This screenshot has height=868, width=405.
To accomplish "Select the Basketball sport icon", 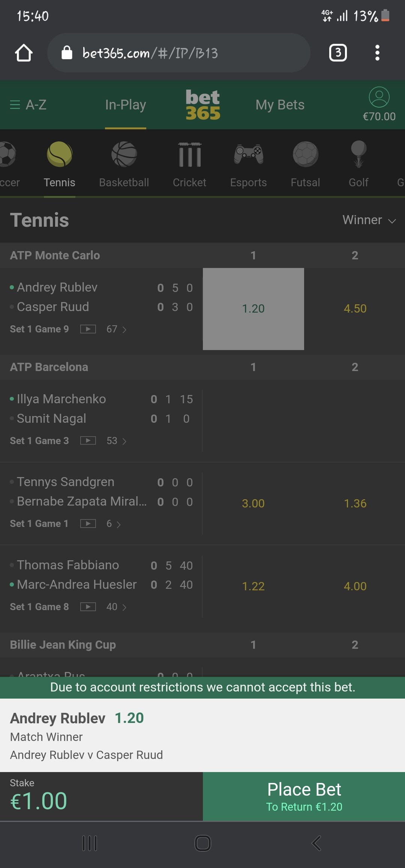I will coord(124,154).
